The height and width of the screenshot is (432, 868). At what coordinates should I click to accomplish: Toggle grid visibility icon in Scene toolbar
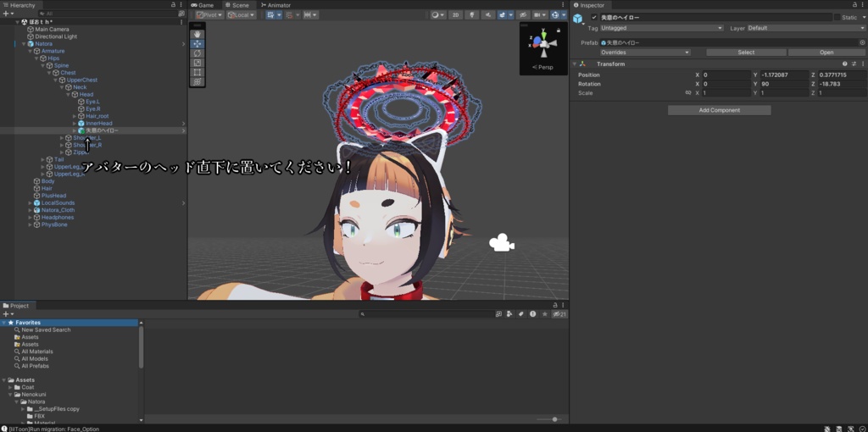pyautogui.click(x=270, y=15)
